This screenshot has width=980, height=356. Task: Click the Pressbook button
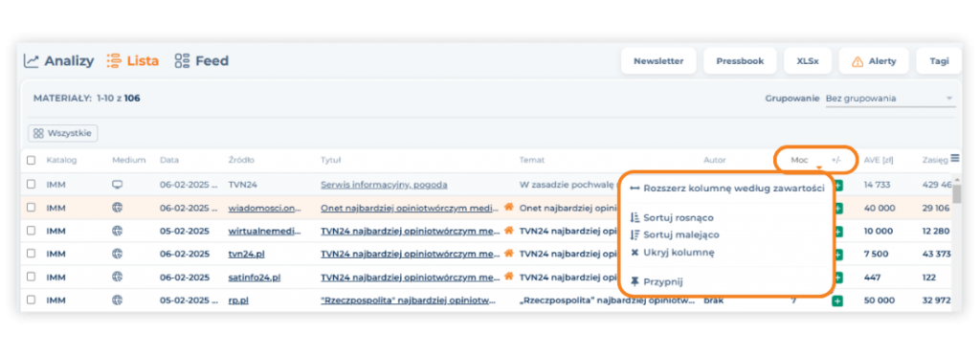point(740,61)
